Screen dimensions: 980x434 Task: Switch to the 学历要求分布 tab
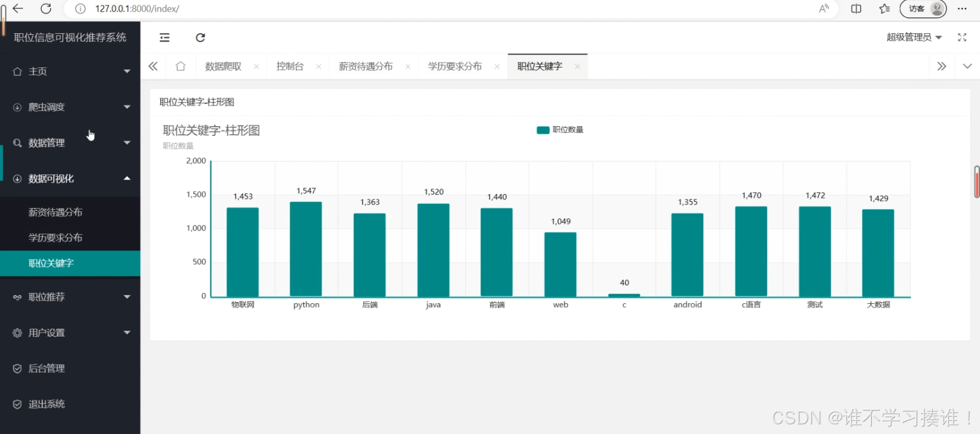pos(455,66)
